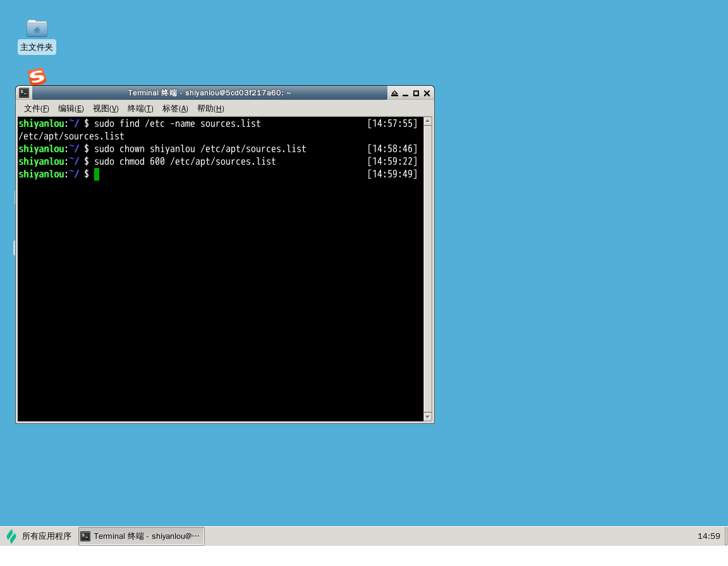Open the 文件(F) menu
Viewport: 728px width, 566px height.
pos(37,109)
